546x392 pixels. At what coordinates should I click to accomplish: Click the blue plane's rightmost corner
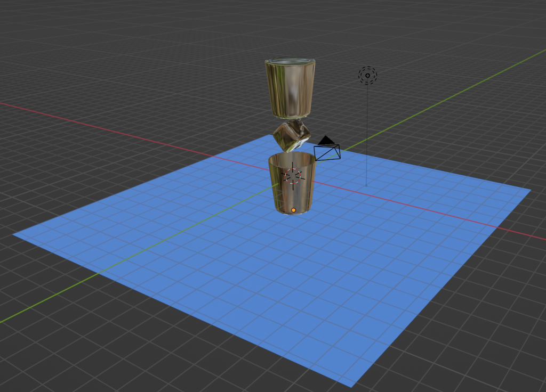pyautogui.click(x=529, y=189)
